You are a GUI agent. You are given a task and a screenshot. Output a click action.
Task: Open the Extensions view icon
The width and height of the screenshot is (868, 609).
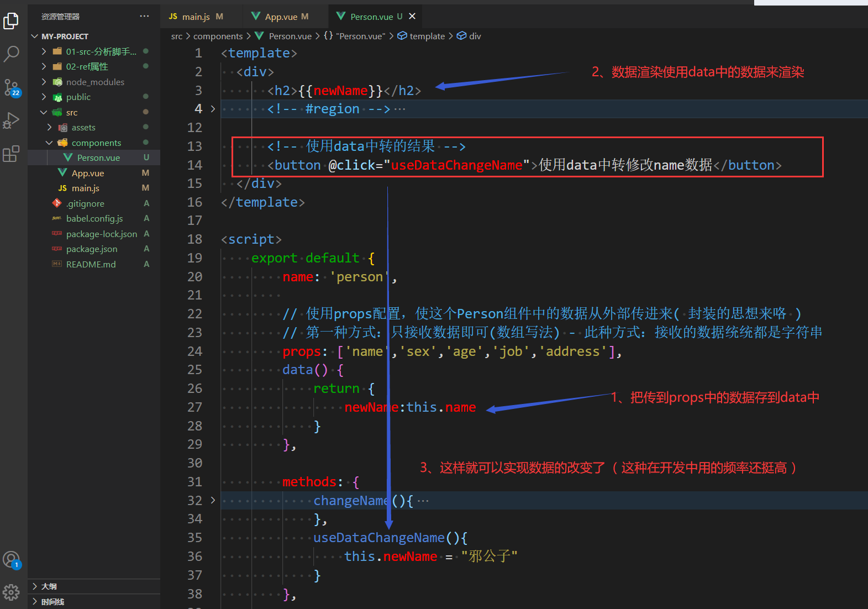click(x=11, y=154)
